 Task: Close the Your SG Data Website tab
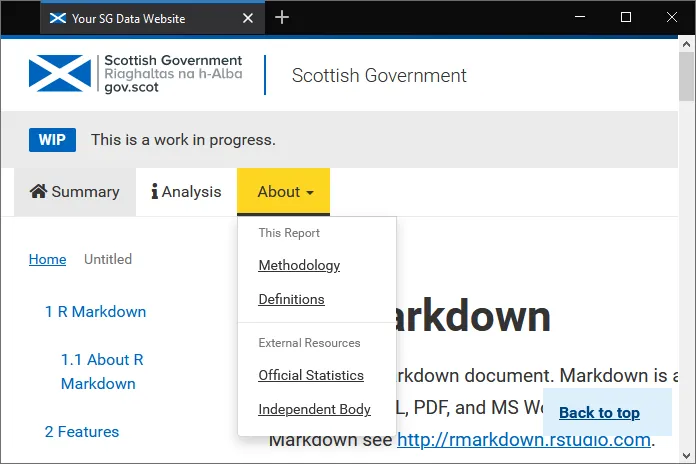click(x=248, y=18)
